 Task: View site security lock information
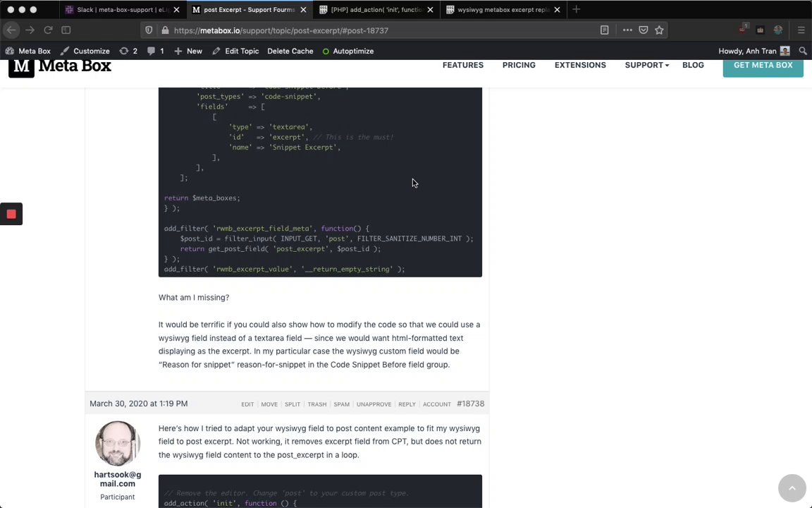[x=165, y=30]
